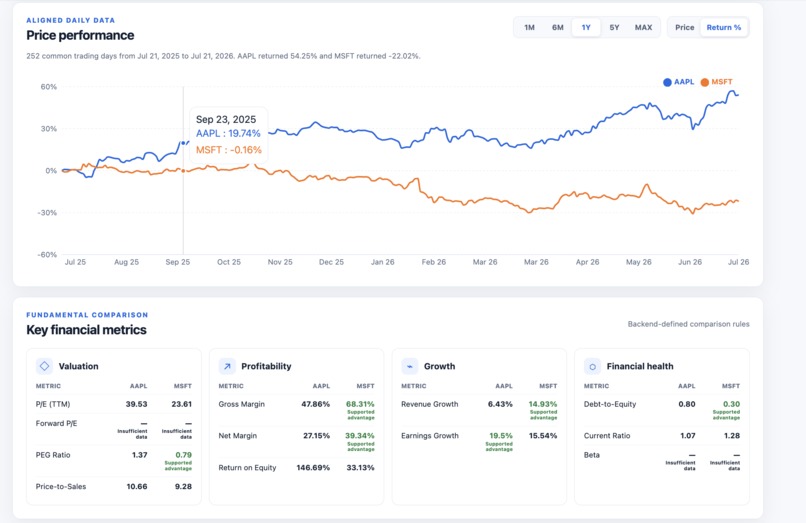
Task: Click AAPL Earnings Growth value 19.5%
Action: (x=501, y=436)
